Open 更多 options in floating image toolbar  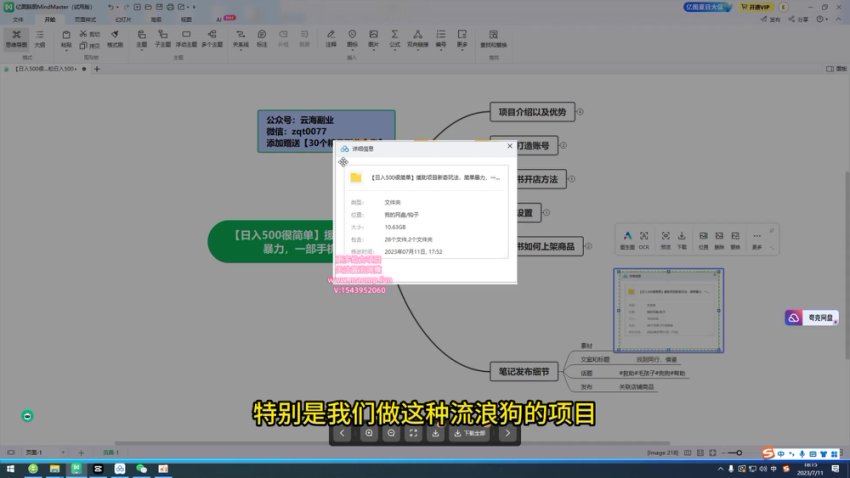757,239
